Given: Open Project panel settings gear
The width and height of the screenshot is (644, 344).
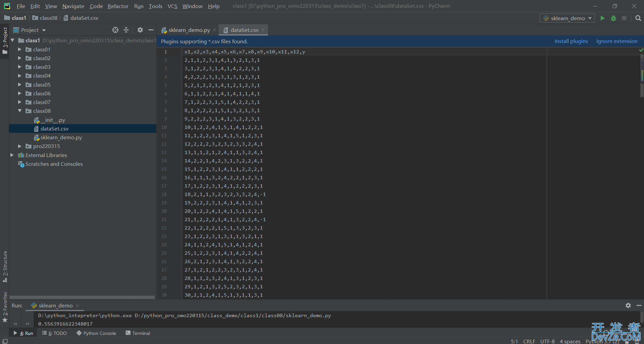Looking at the screenshot, I should (140, 30).
